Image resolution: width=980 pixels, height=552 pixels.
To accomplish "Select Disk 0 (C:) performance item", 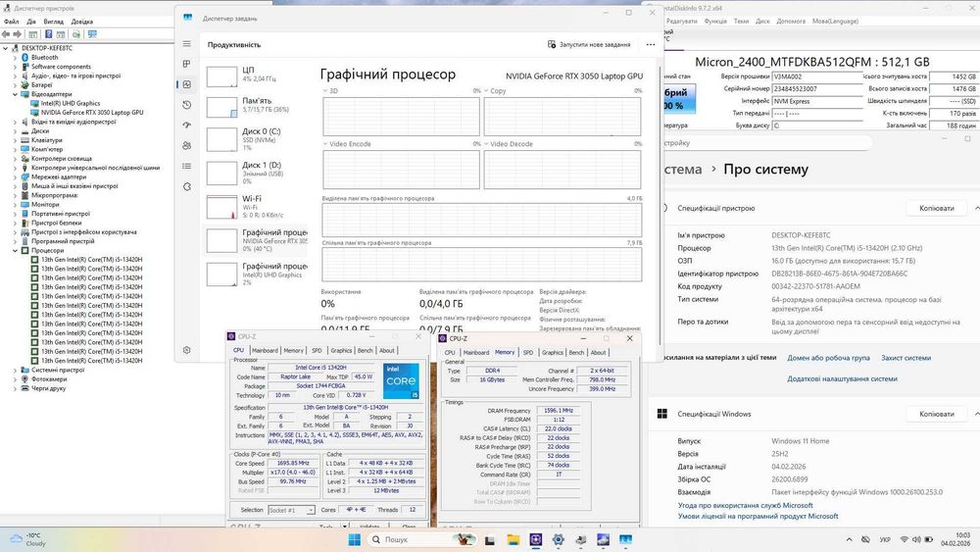I will pyautogui.click(x=256, y=140).
